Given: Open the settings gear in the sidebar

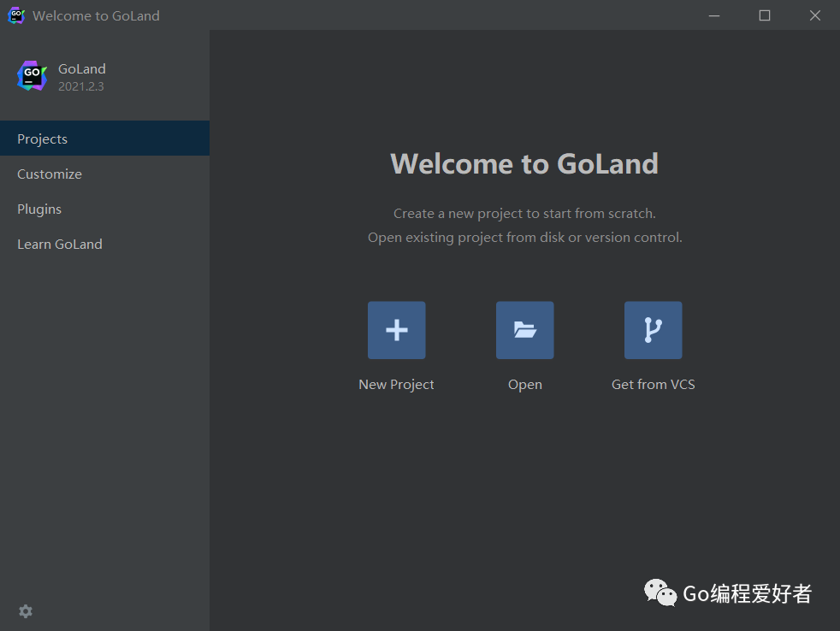Looking at the screenshot, I should click(x=26, y=611).
